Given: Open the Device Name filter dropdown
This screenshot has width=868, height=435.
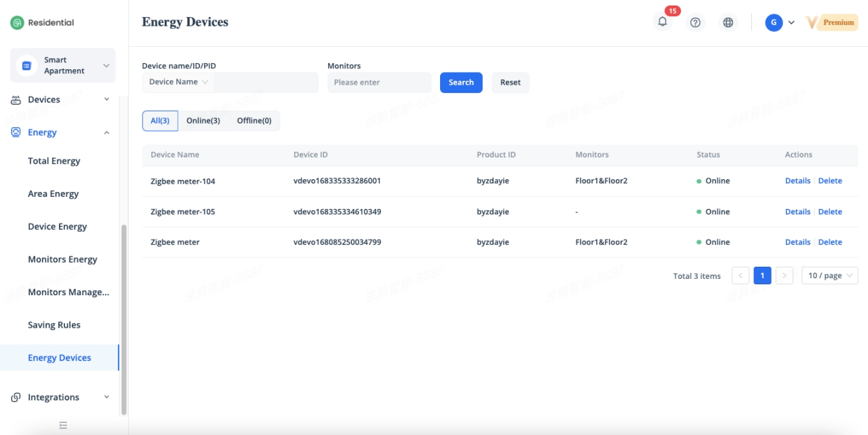Looking at the screenshot, I should (x=178, y=82).
